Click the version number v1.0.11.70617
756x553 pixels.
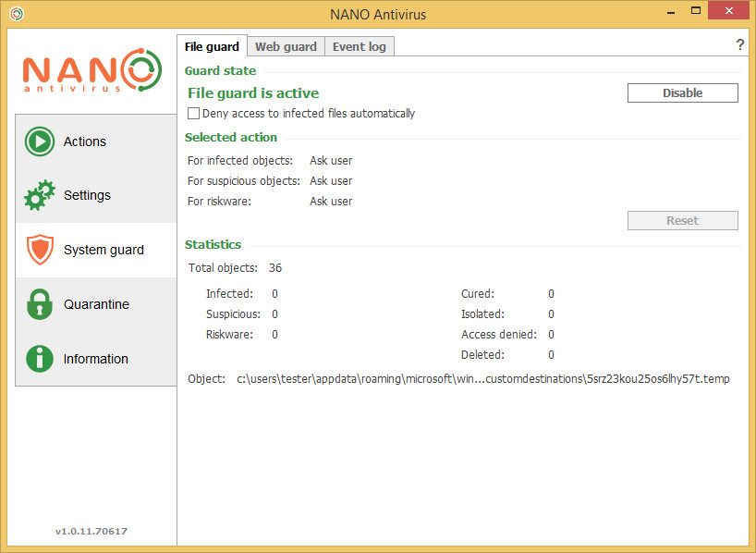pyautogui.click(x=91, y=532)
